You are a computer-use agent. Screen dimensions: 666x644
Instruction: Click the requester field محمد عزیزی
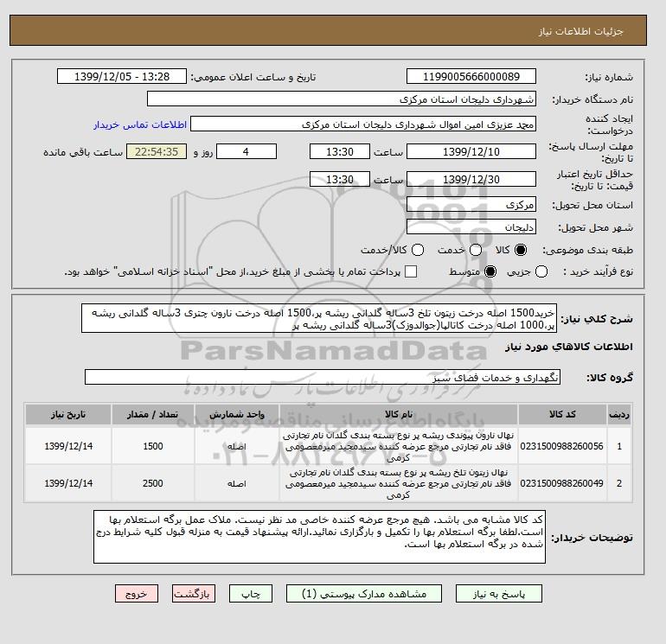[363, 124]
